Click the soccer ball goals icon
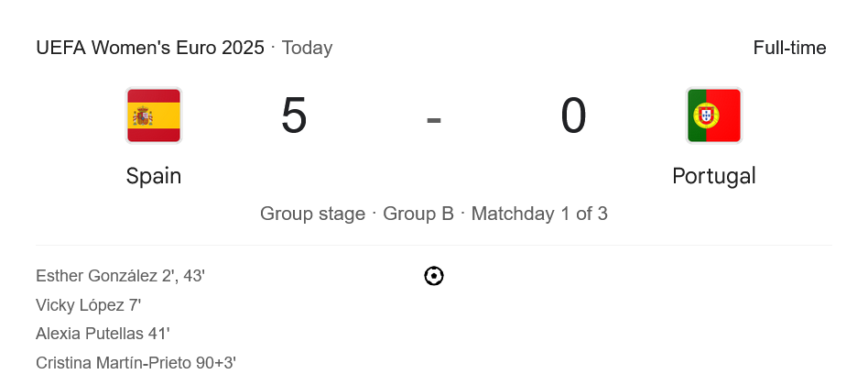868x385 pixels. point(434,276)
